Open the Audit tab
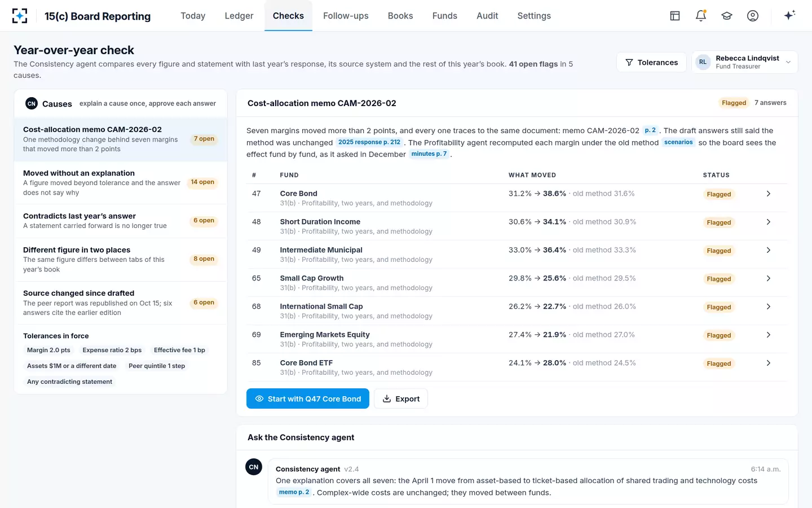Image resolution: width=812 pixels, height=508 pixels. coord(487,16)
